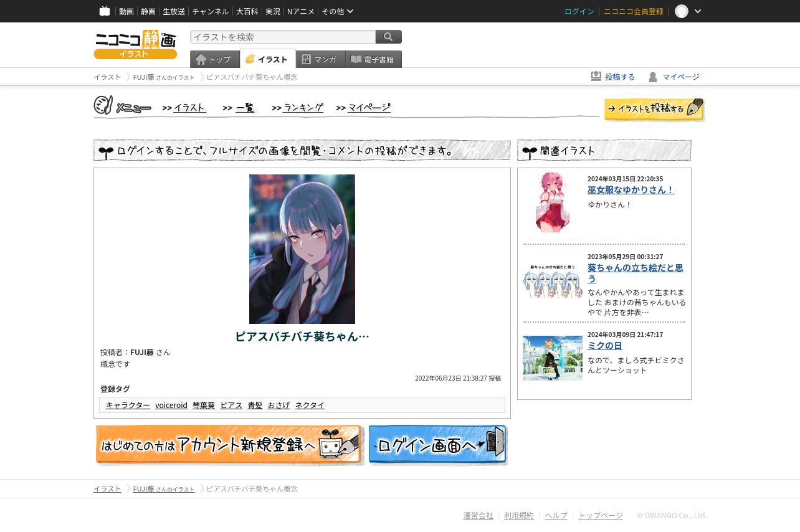Viewport: 800px width, 532px height.
Task: Switch to the イラスト tab
Action: point(268,59)
